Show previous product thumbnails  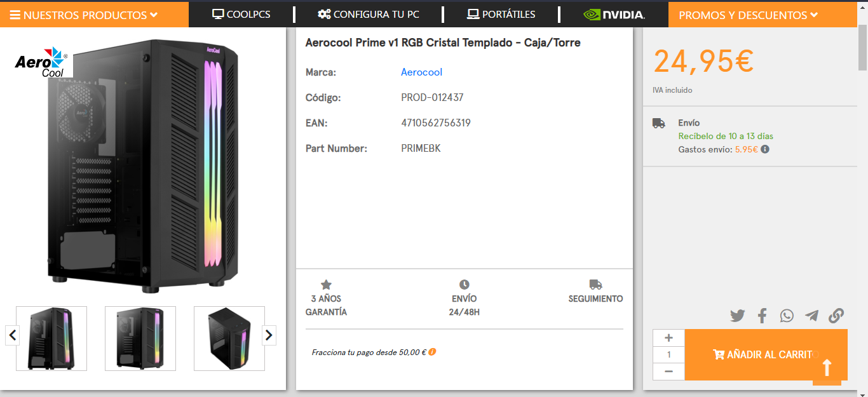(13, 335)
